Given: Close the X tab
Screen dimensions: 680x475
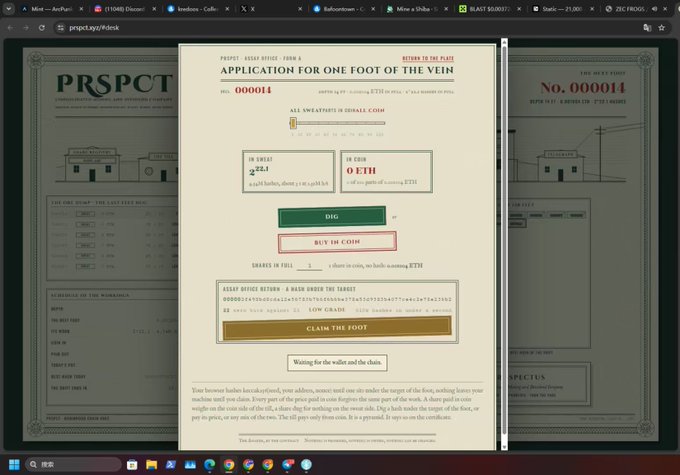Looking at the screenshot, I should coord(300,9).
